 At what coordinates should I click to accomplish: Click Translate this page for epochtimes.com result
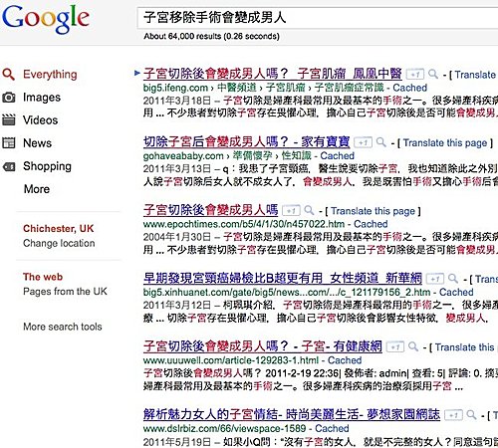(x=373, y=211)
